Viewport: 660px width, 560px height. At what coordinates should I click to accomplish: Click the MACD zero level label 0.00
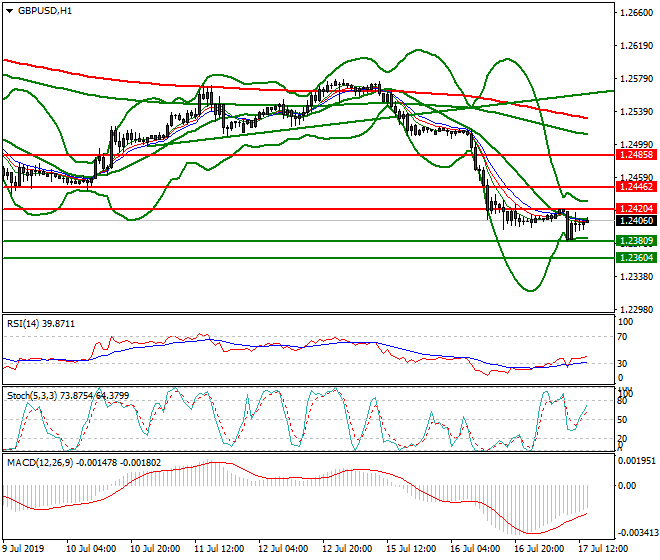coord(626,486)
